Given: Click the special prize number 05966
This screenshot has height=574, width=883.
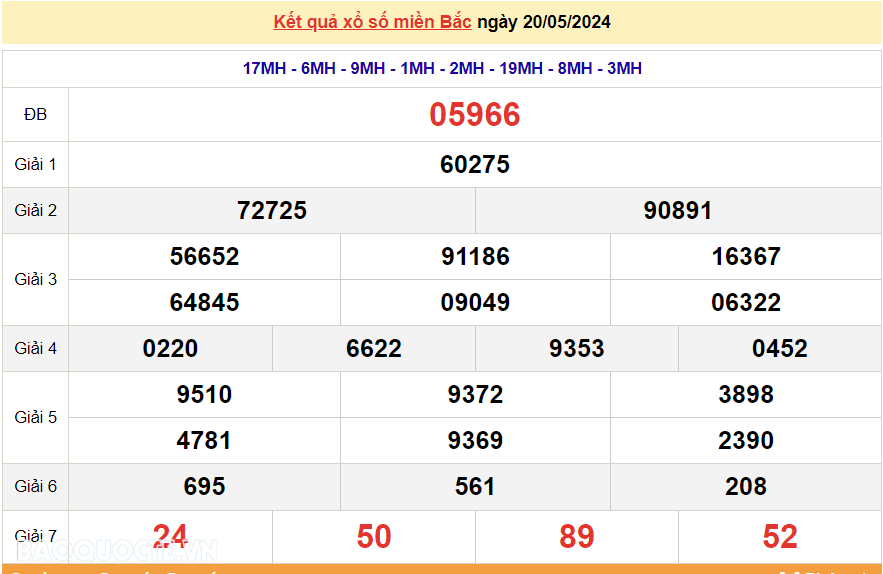Looking at the screenshot, I should pyautogui.click(x=475, y=114).
